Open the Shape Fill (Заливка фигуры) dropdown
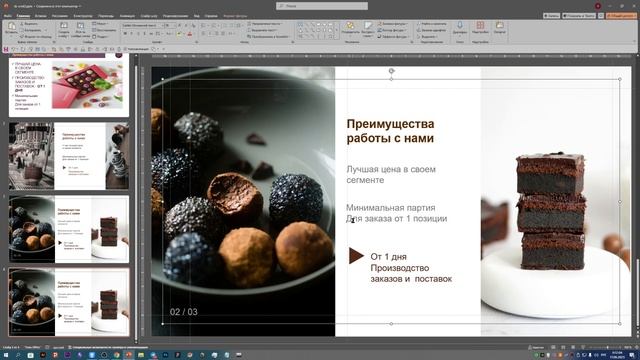Viewport: 640px width, 360px height. click(x=392, y=24)
